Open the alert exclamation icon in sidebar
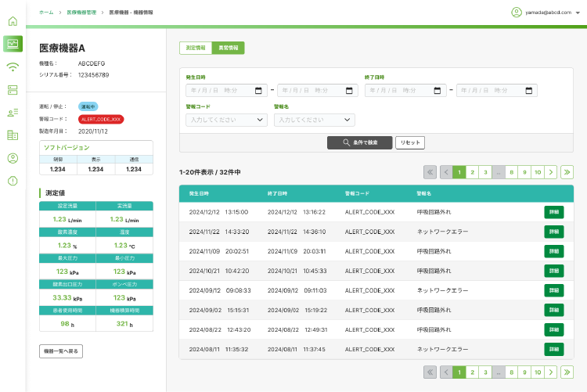Image resolution: width=587 pixels, height=392 pixels. (x=13, y=182)
